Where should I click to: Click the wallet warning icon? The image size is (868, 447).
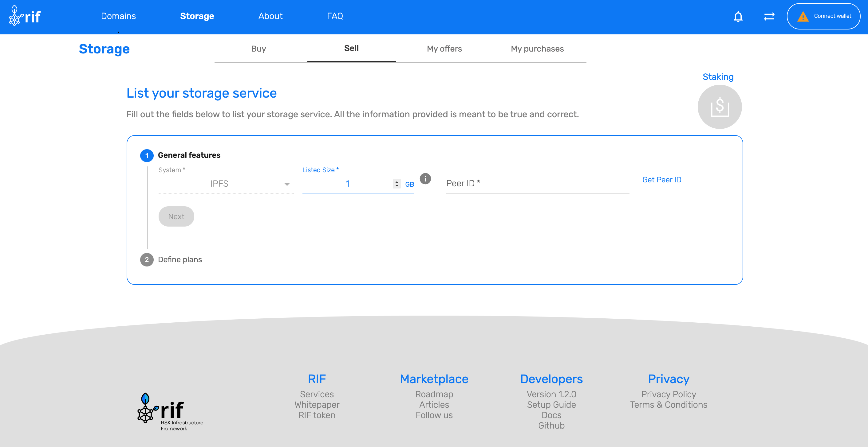[x=803, y=16]
